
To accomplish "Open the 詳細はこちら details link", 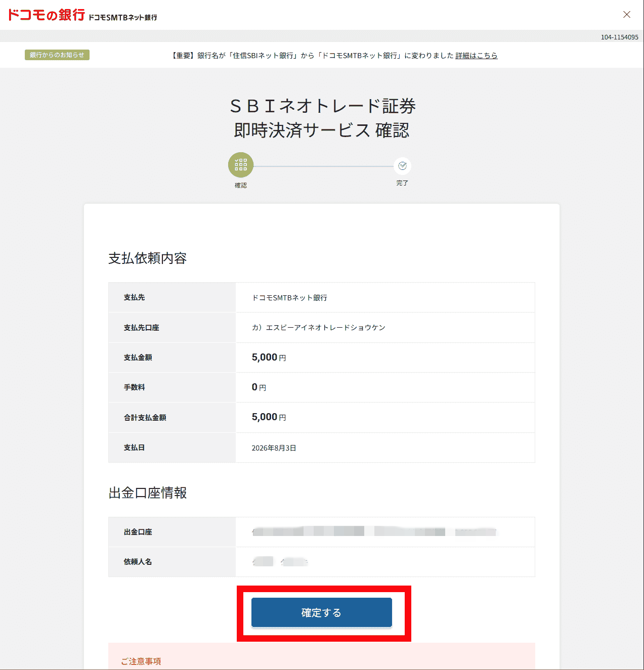I will (x=477, y=56).
